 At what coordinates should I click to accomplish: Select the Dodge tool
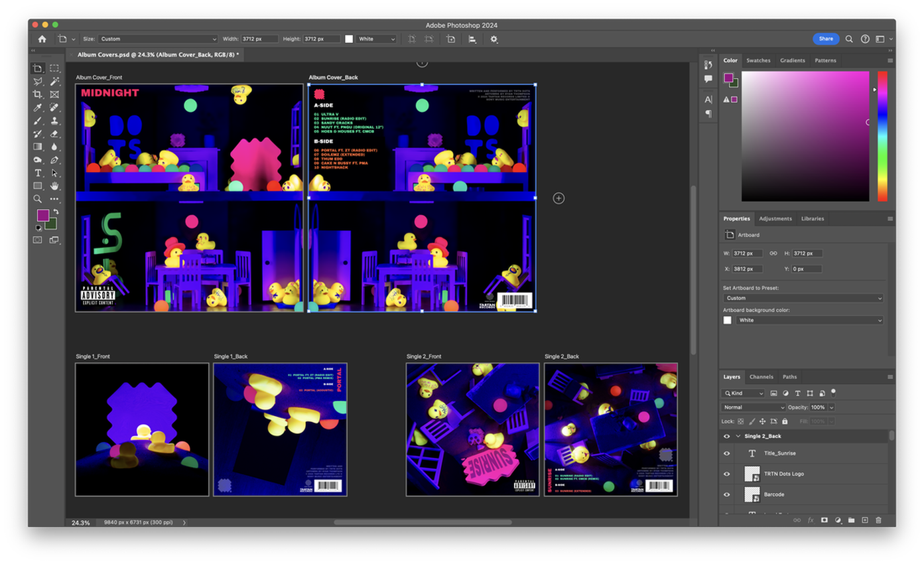(x=38, y=160)
